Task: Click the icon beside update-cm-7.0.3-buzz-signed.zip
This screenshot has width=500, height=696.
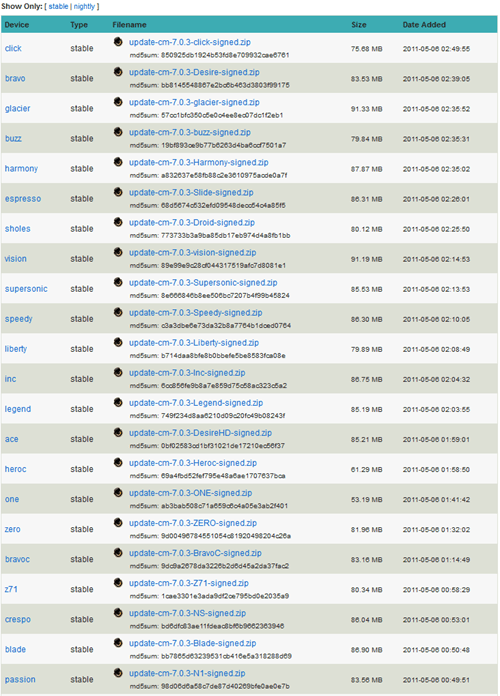Action: coord(118,132)
